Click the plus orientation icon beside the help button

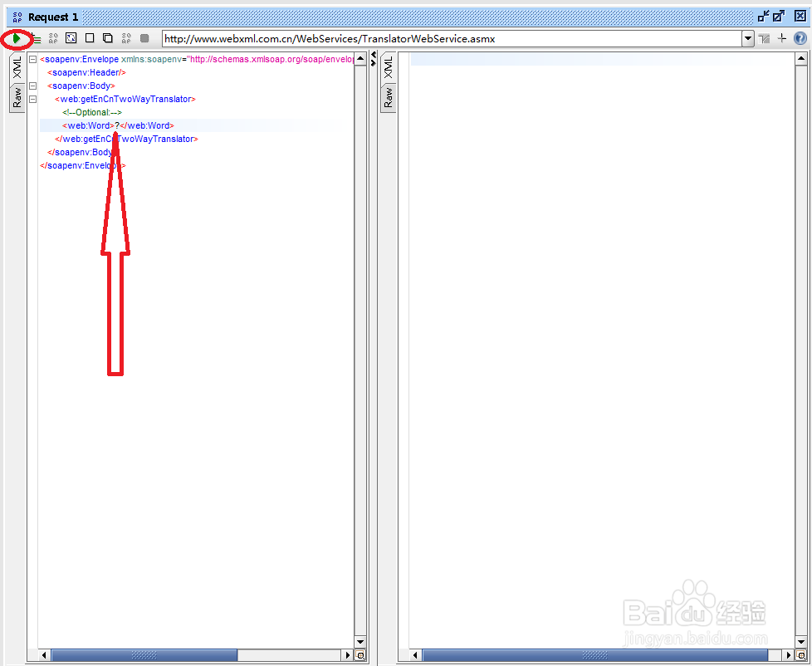pos(782,38)
